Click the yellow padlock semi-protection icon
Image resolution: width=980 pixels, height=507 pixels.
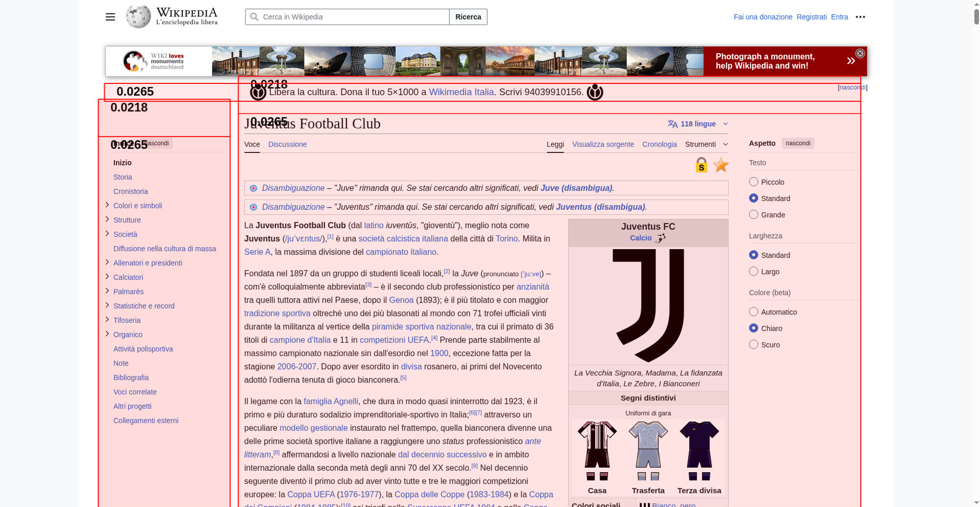click(x=701, y=165)
